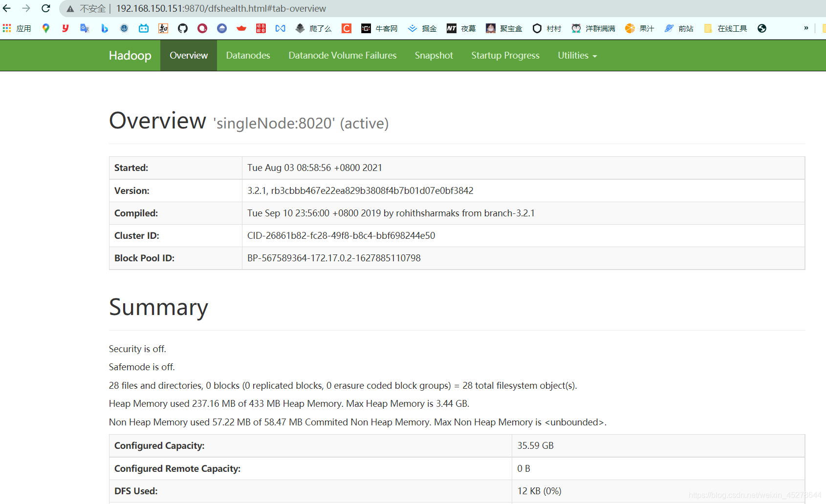Image resolution: width=826 pixels, height=504 pixels.
Task: Show more bookmarks via double chevron
Action: [x=806, y=28]
